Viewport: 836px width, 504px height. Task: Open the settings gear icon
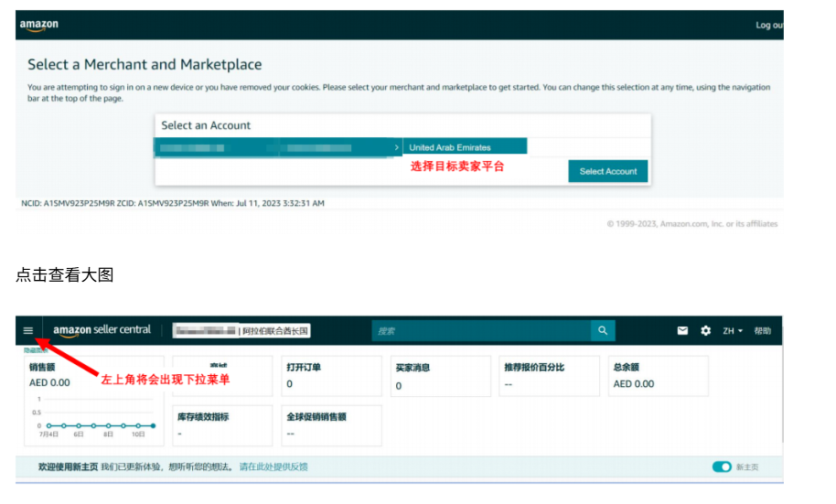point(705,331)
